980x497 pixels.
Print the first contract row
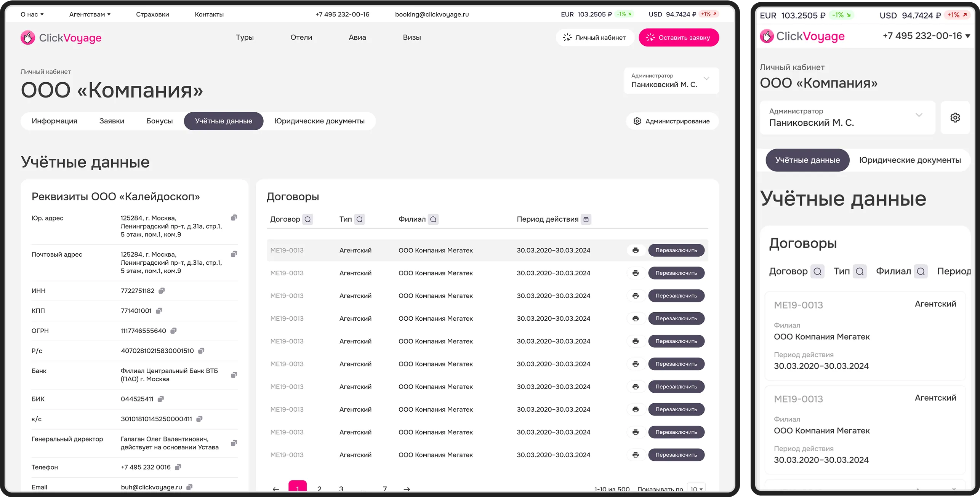[635, 250]
